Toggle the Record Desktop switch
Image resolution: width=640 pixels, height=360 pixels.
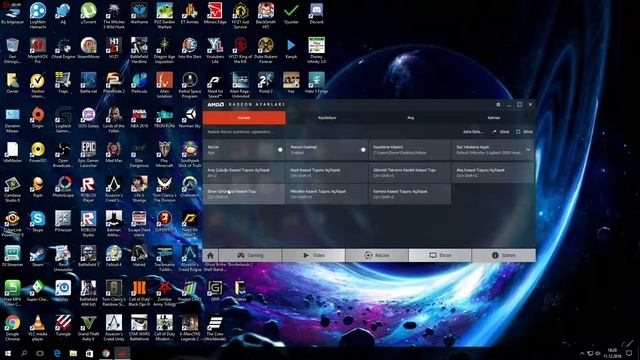tap(363, 150)
